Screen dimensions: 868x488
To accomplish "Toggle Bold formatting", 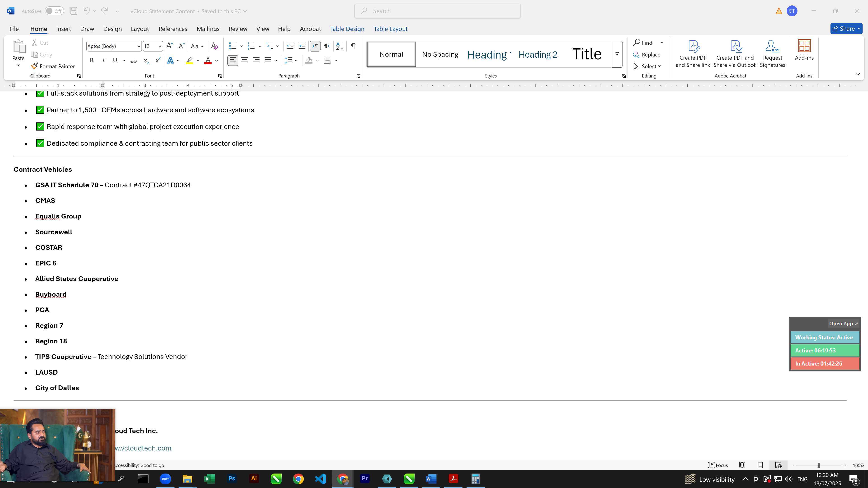I will 92,61.
